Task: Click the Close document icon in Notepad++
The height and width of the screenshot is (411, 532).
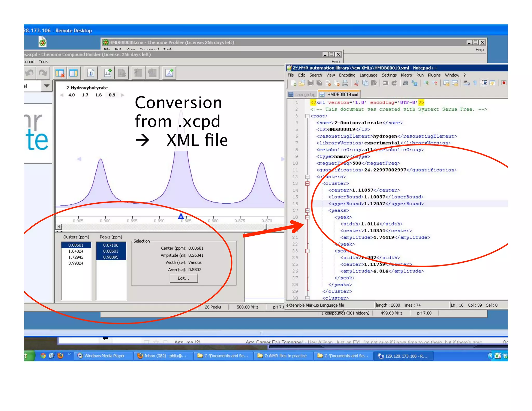Action: [x=328, y=83]
